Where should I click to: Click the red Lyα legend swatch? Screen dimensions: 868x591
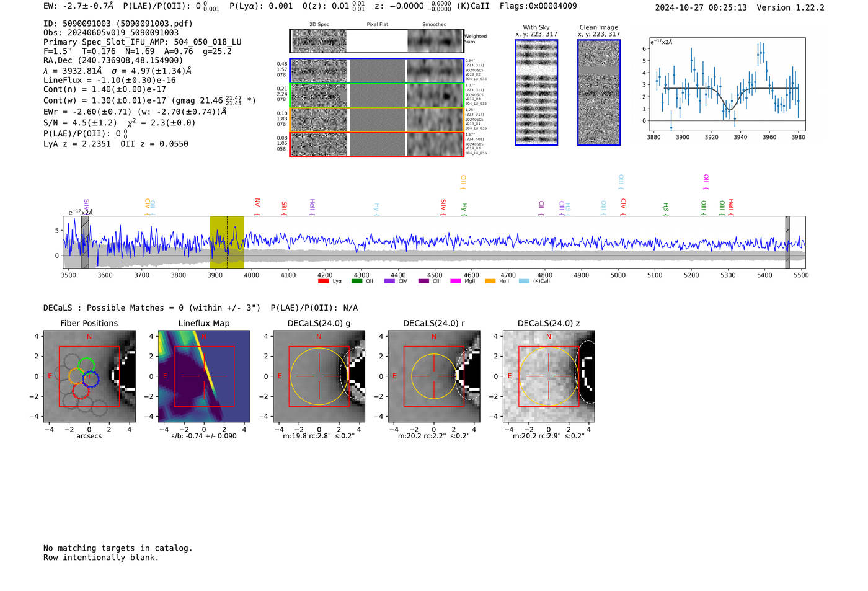click(323, 281)
